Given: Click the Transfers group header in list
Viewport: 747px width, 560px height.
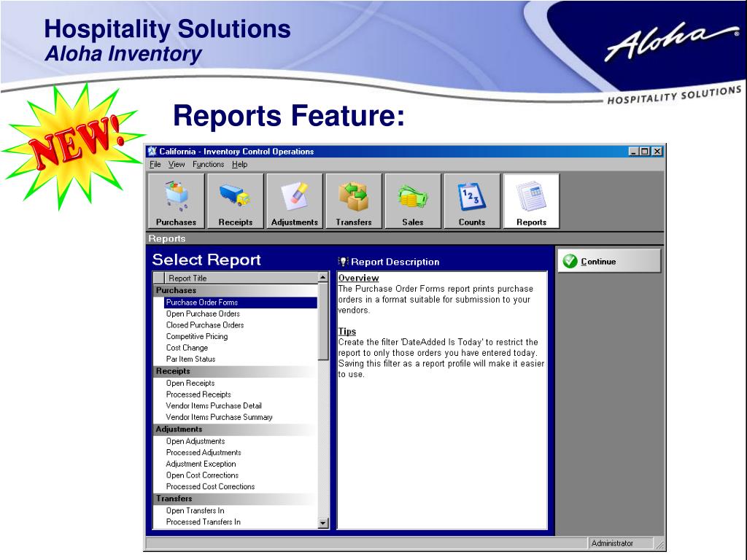Looking at the screenshot, I should [236, 499].
